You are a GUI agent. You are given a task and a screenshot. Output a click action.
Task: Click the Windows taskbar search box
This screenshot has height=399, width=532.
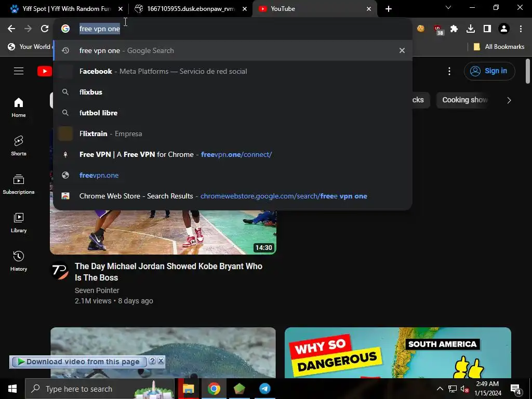(100, 389)
